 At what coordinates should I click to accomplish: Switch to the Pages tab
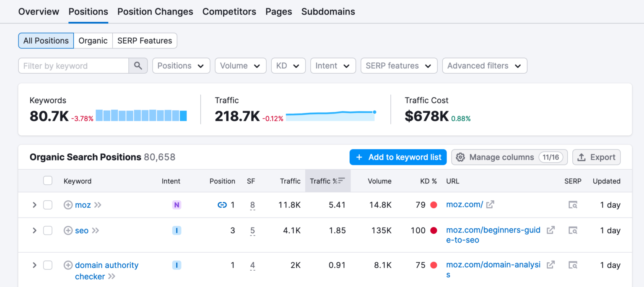[x=279, y=12]
